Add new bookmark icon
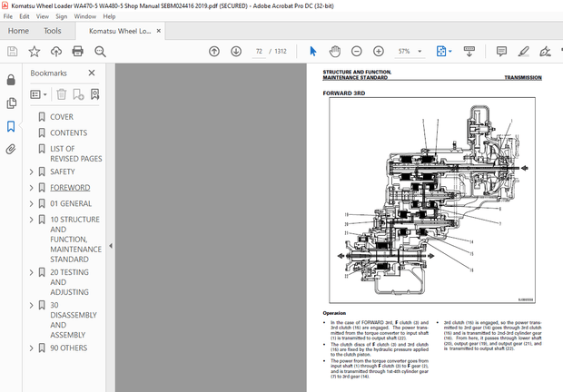 coord(78,94)
